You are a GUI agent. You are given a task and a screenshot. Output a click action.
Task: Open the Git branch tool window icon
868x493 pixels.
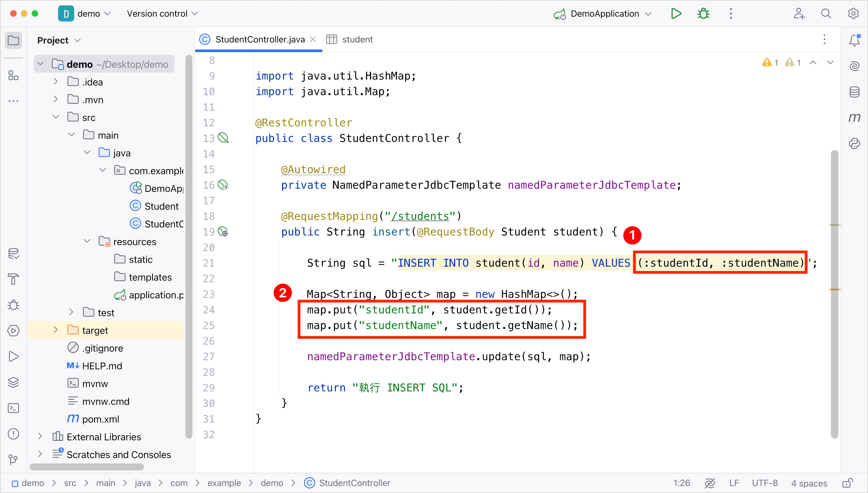coord(13,459)
